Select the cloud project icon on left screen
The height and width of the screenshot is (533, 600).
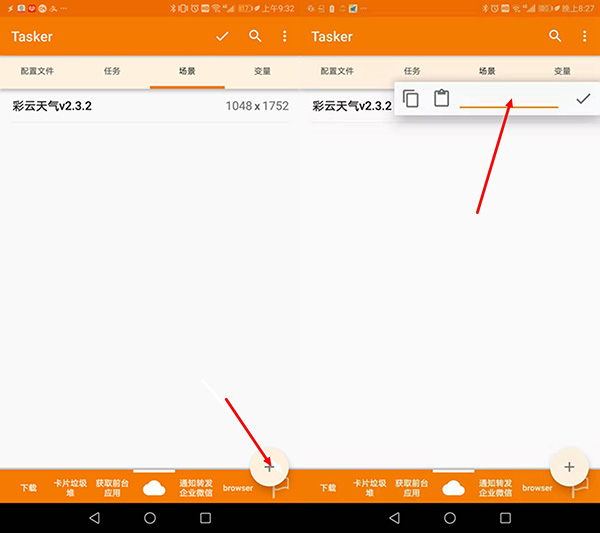coord(154,488)
